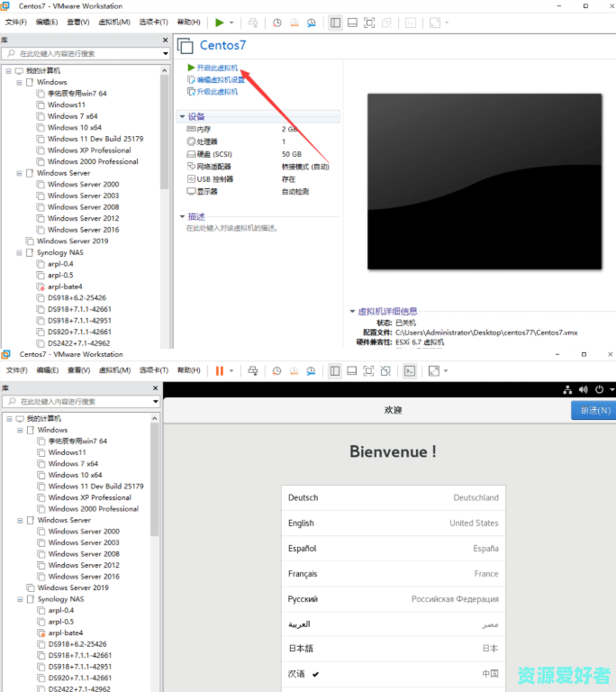Click network icon in CentOS guest top bar
The width and height of the screenshot is (616, 692).
(567, 389)
